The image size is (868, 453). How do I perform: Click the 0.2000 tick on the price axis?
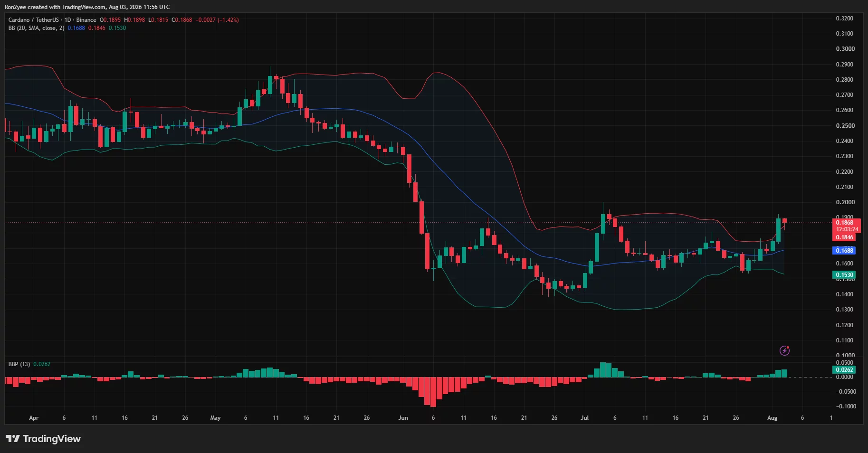[845, 202]
